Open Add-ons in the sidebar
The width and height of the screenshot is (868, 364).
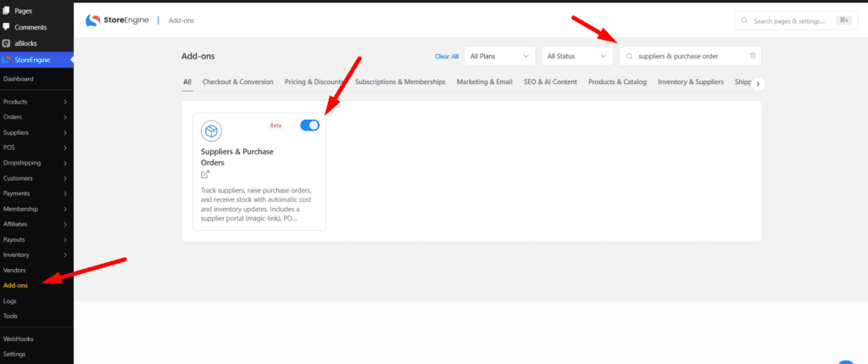(15, 285)
